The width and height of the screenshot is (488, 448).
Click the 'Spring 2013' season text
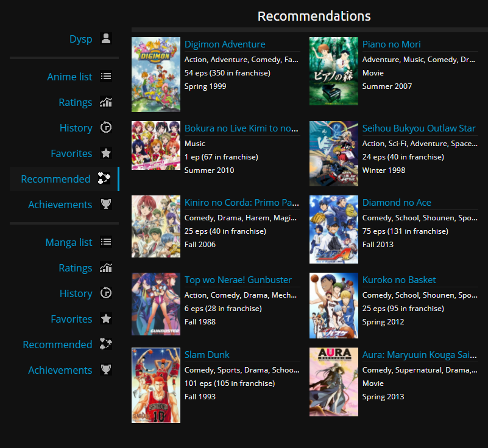point(383,397)
